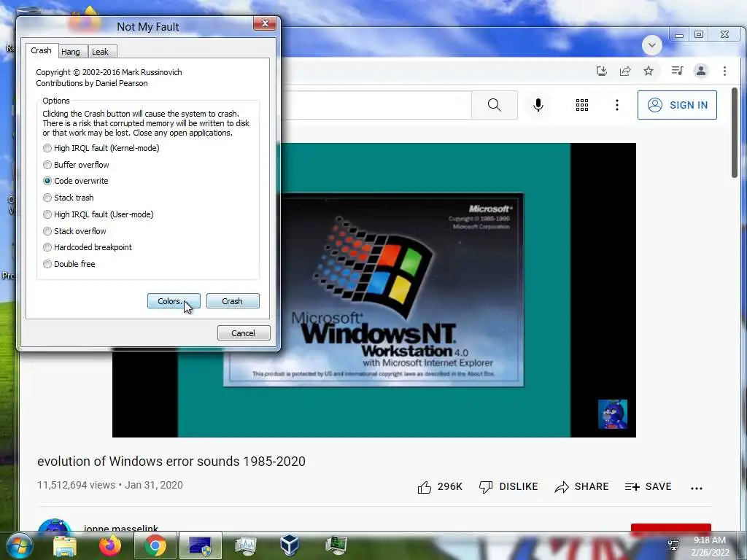Select the Buffer overflow radio button

(76, 165)
